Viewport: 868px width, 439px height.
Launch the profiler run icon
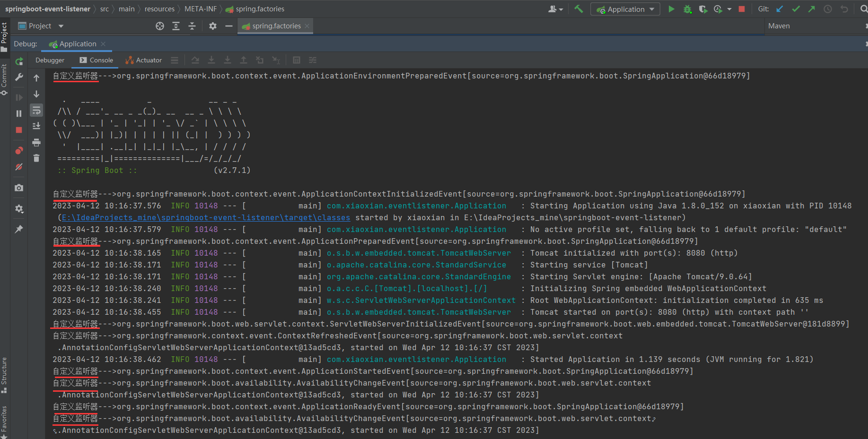[x=718, y=9]
